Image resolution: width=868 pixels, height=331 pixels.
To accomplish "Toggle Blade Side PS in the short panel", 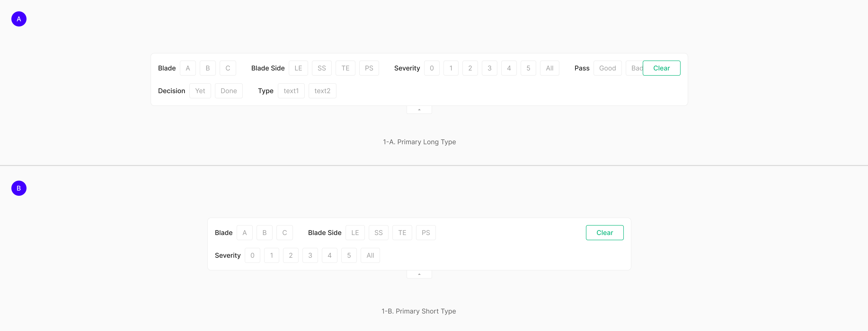I will (425, 233).
